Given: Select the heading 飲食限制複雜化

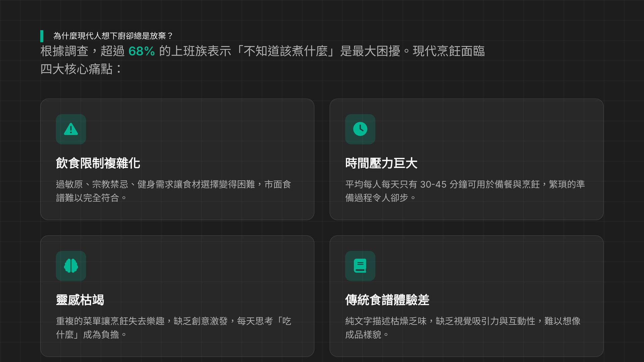Looking at the screenshot, I should (x=98, y=163).
